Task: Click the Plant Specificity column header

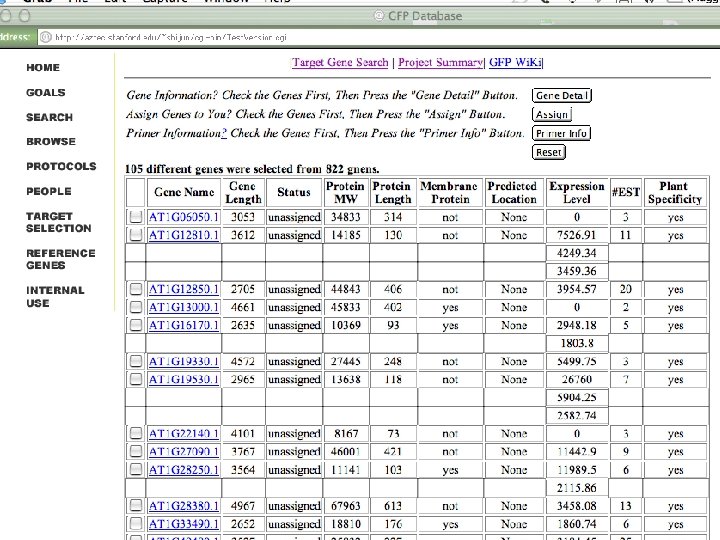Action: (675, 192)
